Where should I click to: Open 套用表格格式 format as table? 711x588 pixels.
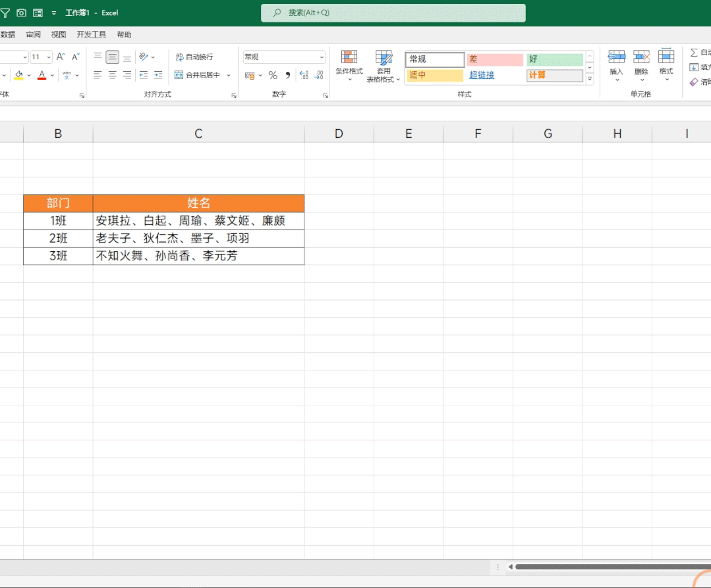[383, 66]
